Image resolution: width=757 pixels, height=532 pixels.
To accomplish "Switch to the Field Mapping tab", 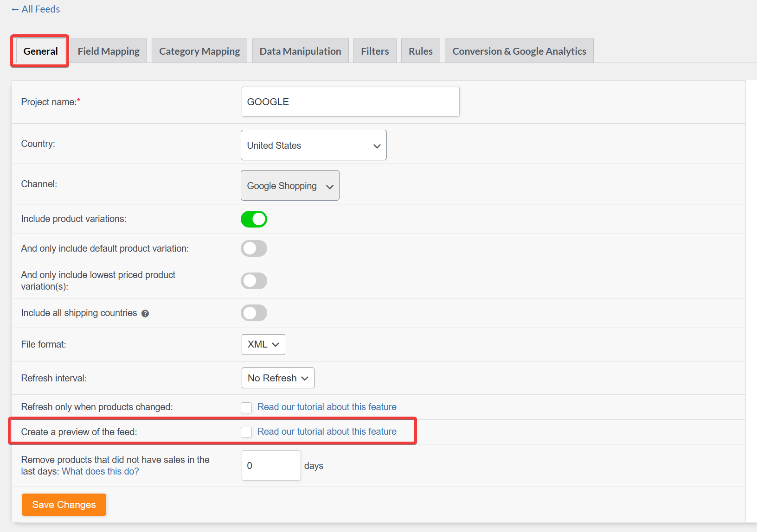I will tap(109, 51).
